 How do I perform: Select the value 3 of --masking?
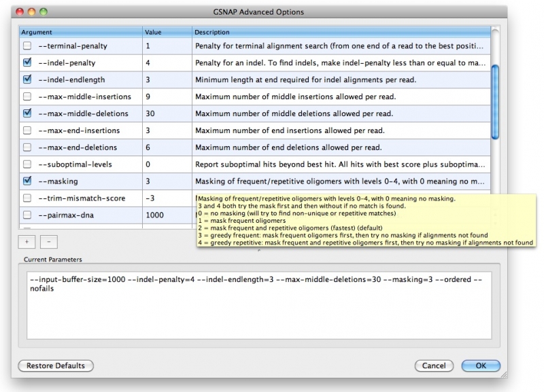pyautogui.click(x=148, y=181)
